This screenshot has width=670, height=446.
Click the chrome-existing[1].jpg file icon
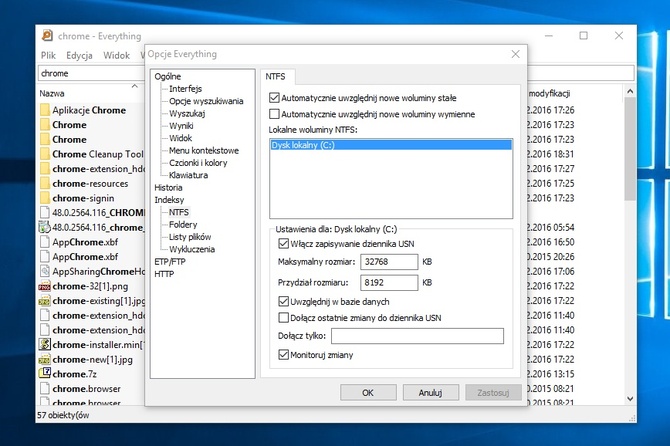tap(45, 301)
